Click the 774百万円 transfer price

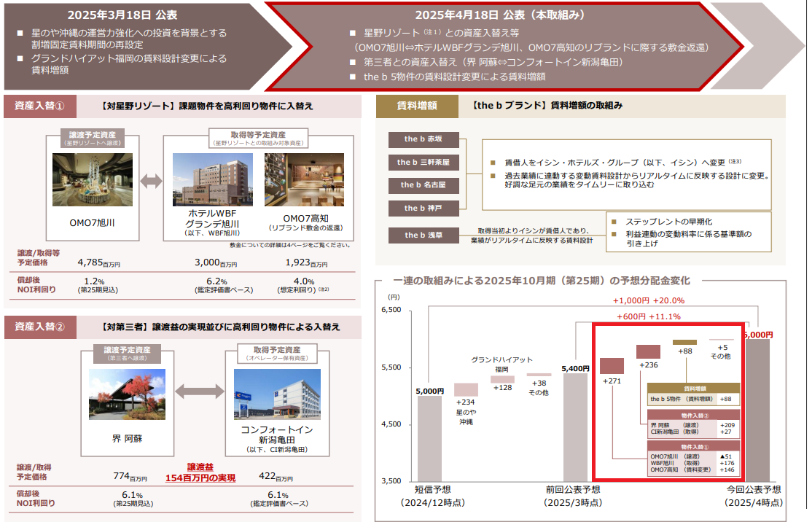(x=130, y=476)
